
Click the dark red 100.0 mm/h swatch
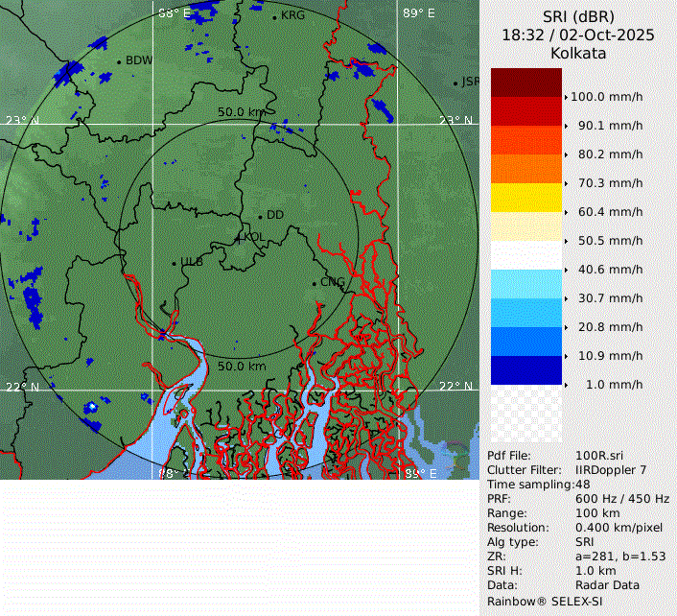coord(526,83)
